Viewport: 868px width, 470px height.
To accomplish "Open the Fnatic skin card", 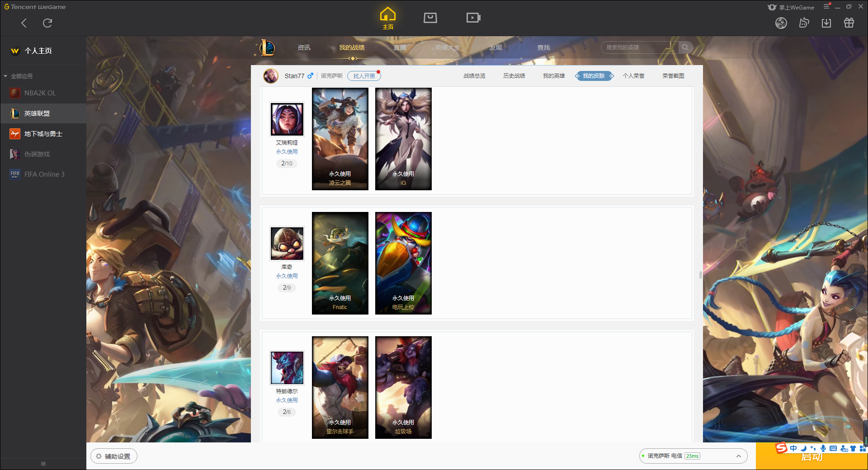I will 340,263.
